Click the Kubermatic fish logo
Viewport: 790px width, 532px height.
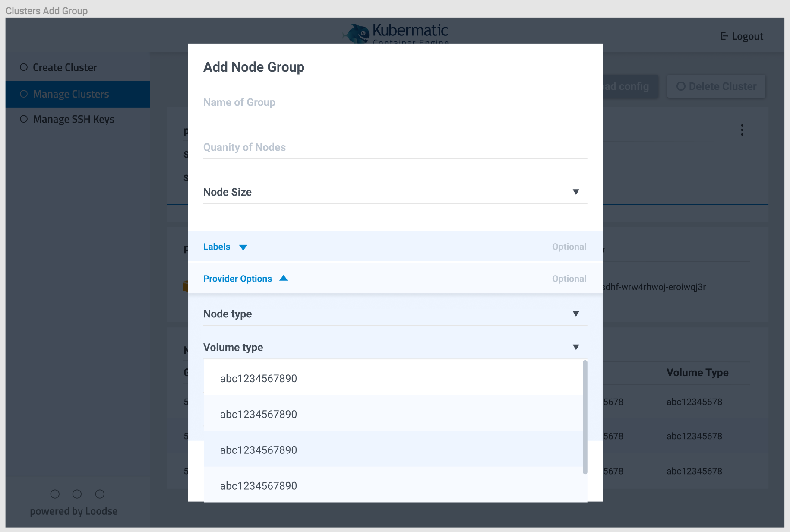pyautogui.click(x=355, y=32)
